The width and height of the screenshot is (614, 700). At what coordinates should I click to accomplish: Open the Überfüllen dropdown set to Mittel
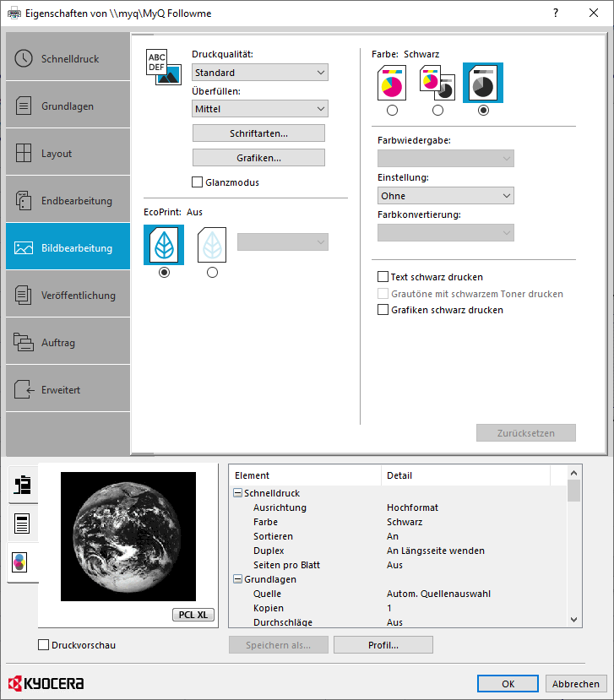260,109
